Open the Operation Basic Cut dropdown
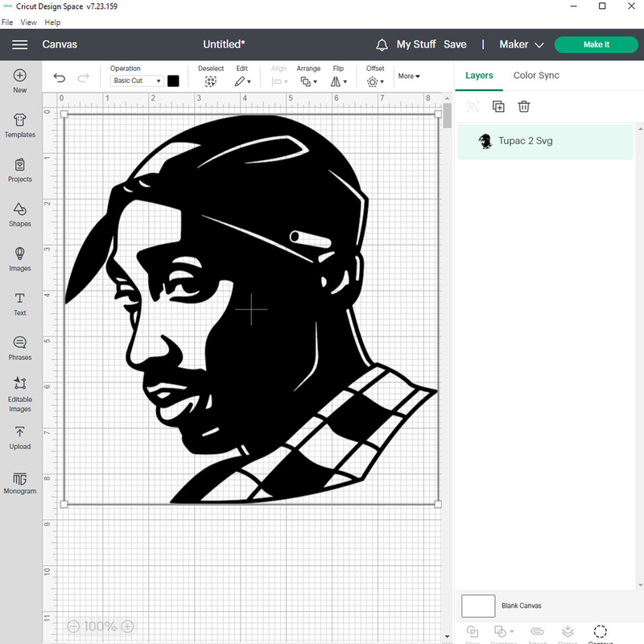644x644 pixels. pyautogui.click(x=137, y=81)
